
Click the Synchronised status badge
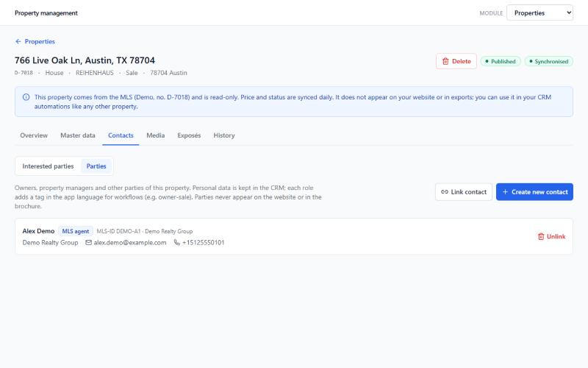click(x=548, y=61)
